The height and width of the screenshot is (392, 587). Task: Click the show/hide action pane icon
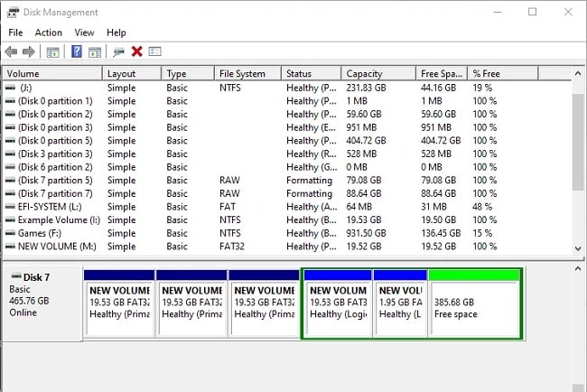(95, 52)
